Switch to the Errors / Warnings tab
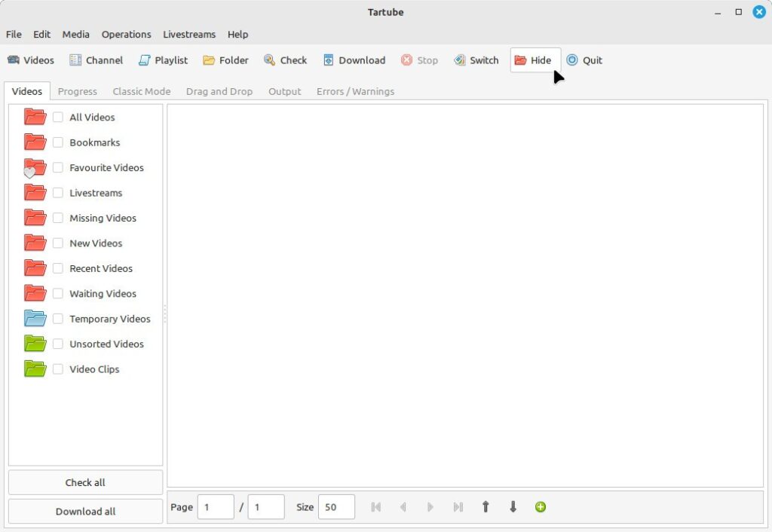 [355, 91]
